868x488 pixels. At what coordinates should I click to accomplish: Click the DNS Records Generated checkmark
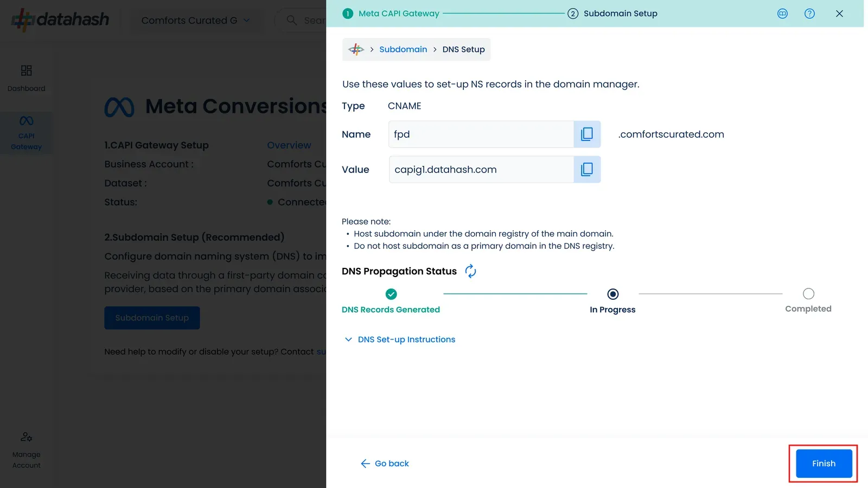(391, 294)
